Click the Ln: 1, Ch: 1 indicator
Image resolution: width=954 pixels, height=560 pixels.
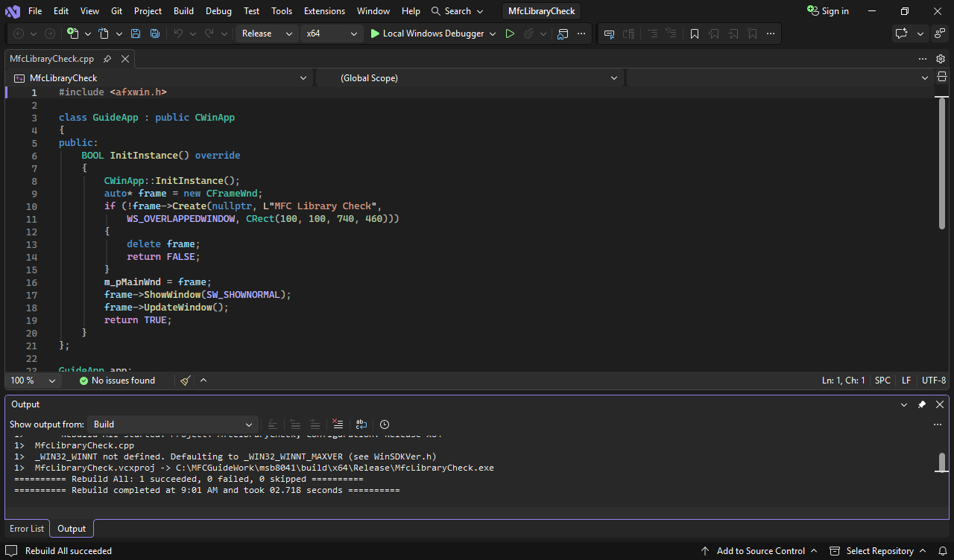click(844, 381)
